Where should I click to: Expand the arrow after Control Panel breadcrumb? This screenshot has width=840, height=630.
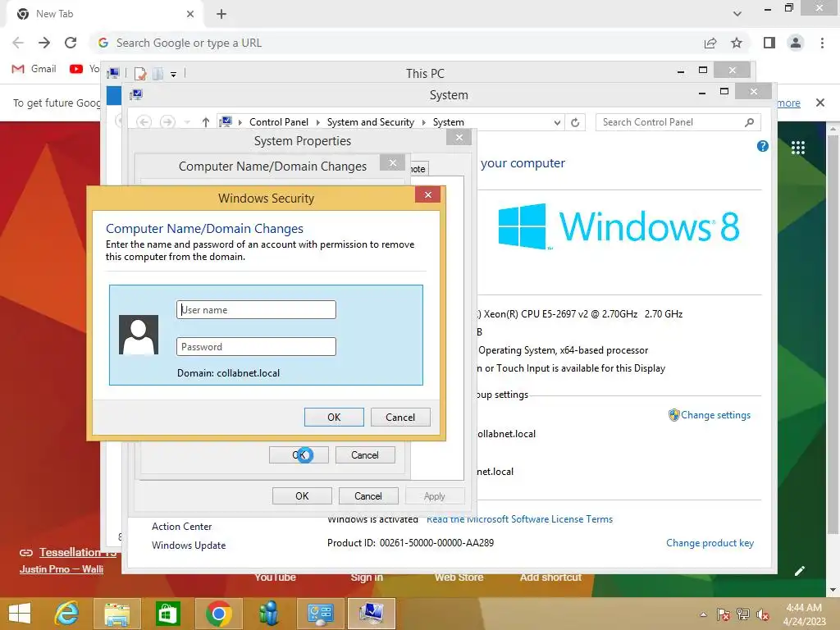(x=317, y=122)
